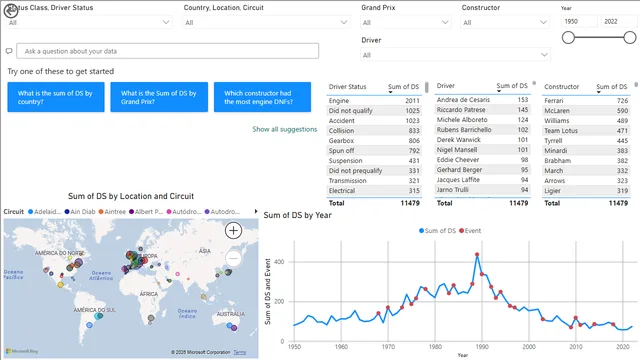Select driver Nigel Mansell row
Screen dimensions: 640x360
pyautogui.click(x=482, y=150)
